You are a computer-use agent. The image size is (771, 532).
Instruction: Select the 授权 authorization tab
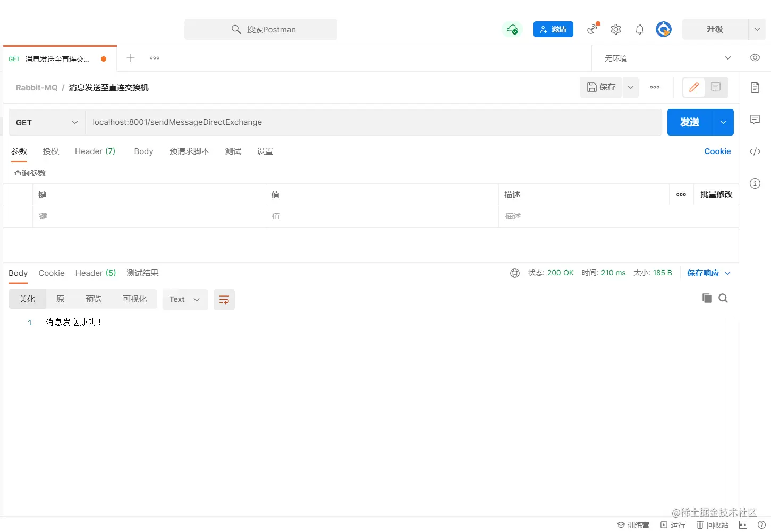[x=51, y=151]
